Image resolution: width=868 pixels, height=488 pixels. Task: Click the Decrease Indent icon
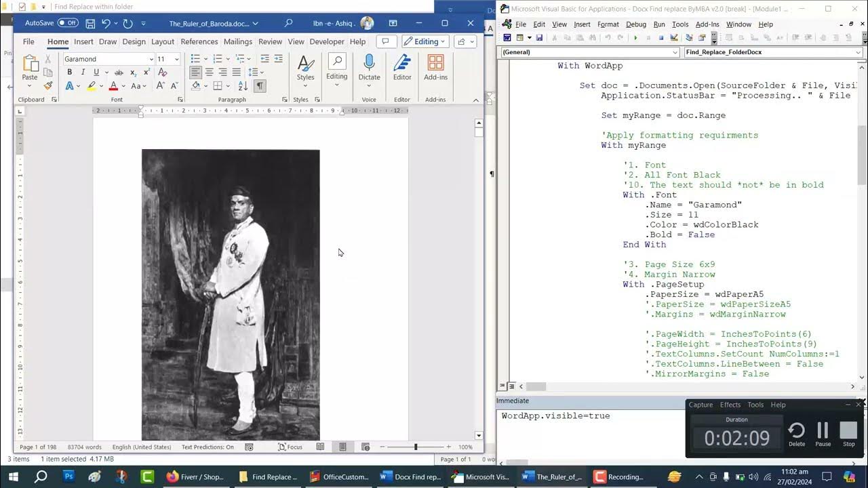click(x=264, y=59)
